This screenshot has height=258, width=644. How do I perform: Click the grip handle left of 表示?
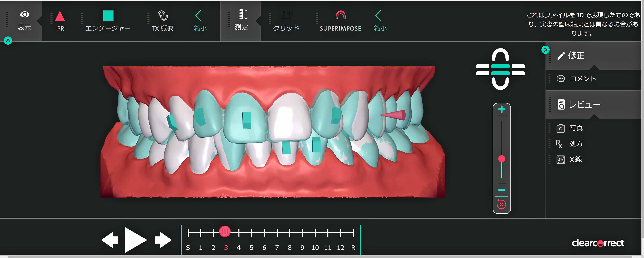(x=7, y=20)
